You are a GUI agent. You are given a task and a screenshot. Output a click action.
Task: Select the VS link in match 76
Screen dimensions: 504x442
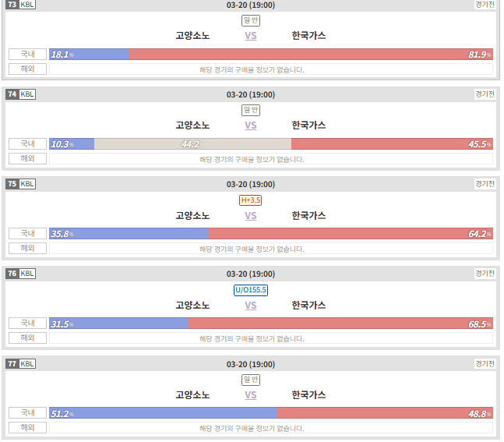(x=250, y=306)
